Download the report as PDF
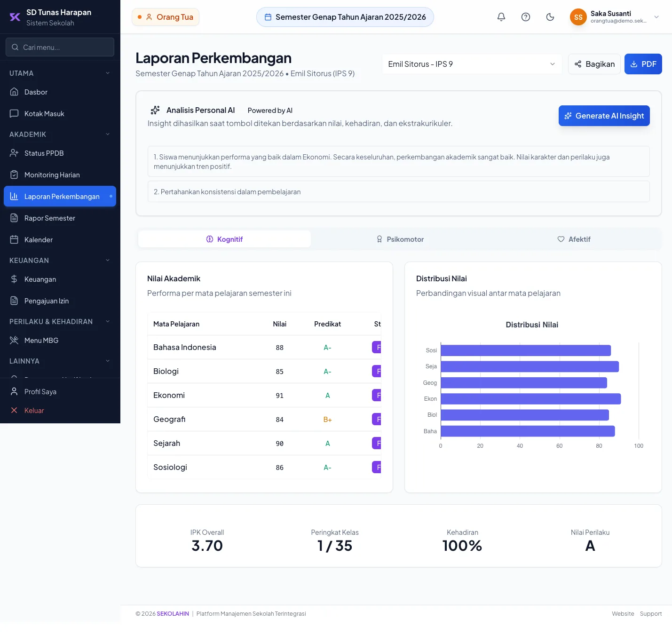This screenshot has width=672, height=643. pos(643,64)
